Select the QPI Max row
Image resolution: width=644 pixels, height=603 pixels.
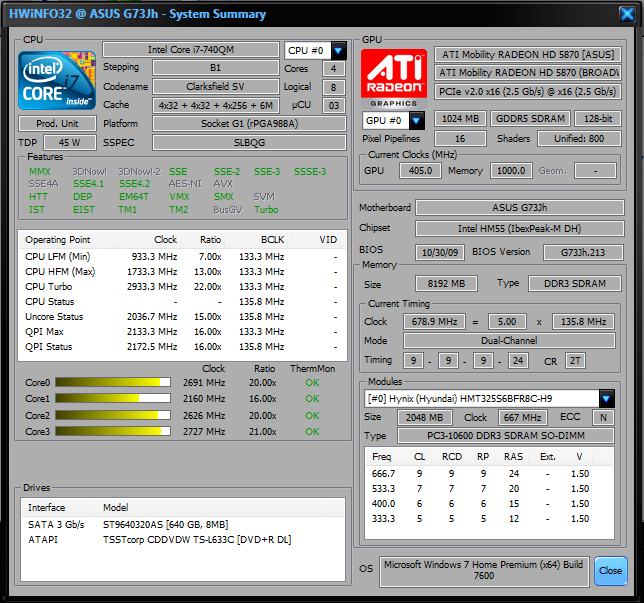(x=182, y=332)
